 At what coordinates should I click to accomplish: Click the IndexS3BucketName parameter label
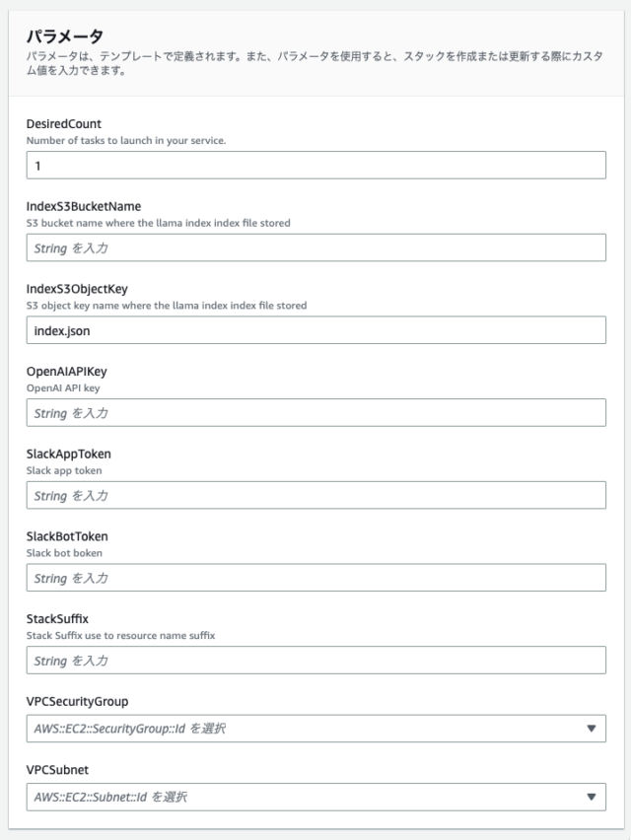(84, 206)
